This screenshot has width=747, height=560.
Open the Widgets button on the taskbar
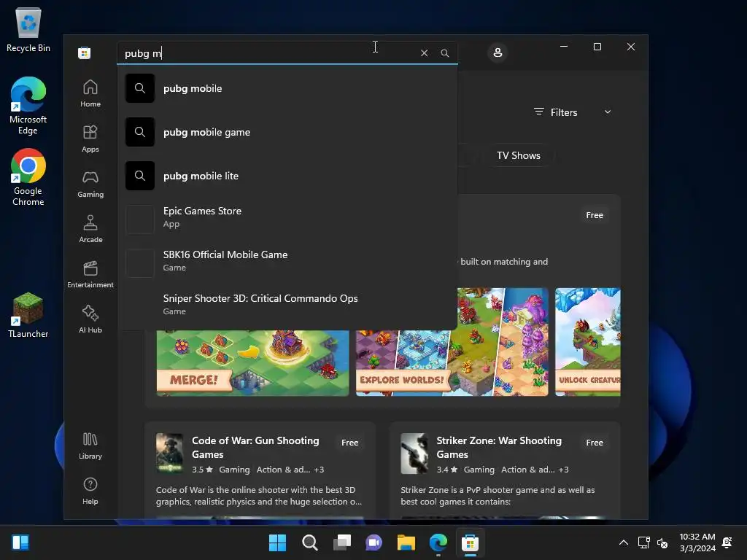coord(20,542)
